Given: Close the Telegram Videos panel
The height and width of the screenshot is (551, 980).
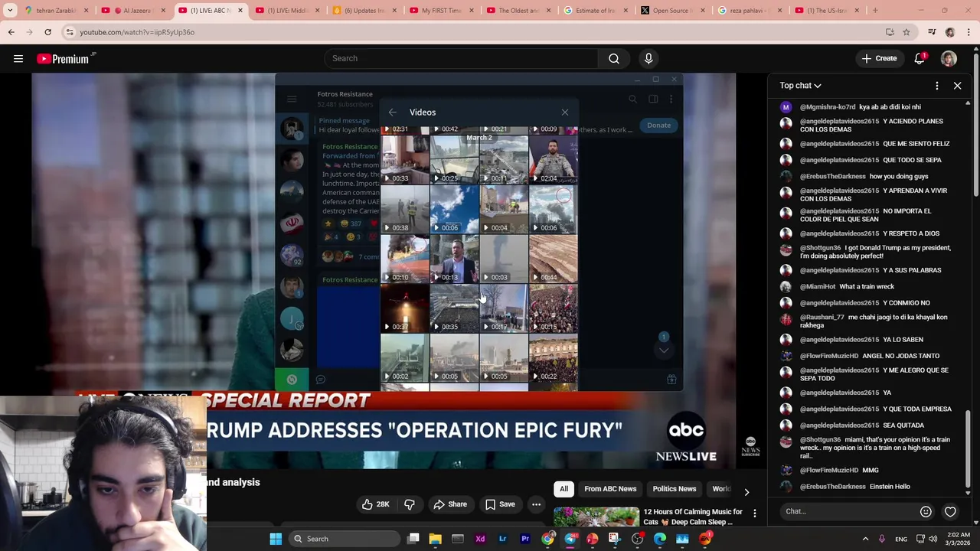Looking at the screenshot, I should coord(565,112).
